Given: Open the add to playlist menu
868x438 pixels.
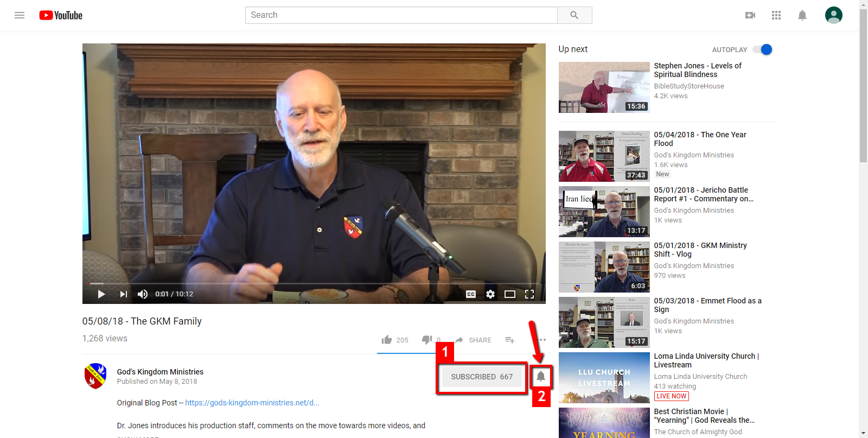Looking at the screenshot, I should [510, 340].
